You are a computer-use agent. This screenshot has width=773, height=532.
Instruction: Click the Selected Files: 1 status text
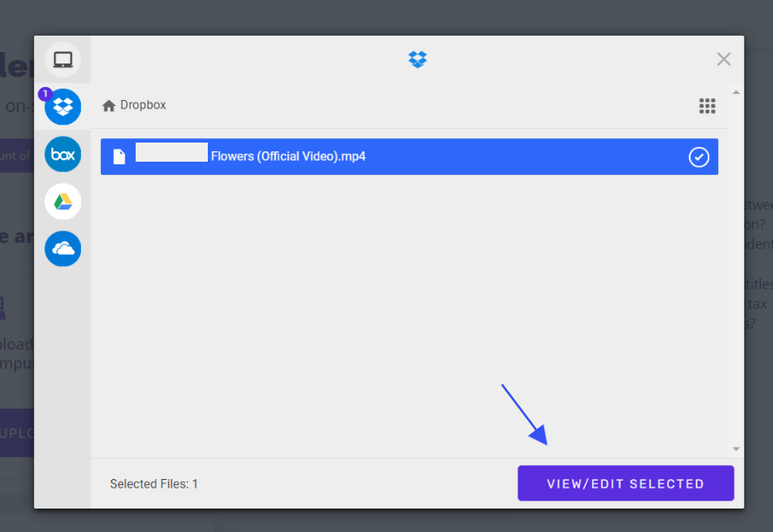[154, 484]
